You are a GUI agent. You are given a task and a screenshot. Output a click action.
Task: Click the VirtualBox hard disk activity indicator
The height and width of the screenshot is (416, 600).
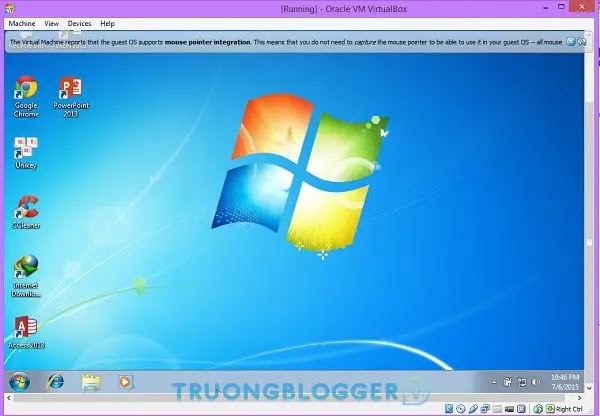coord(449,409)
